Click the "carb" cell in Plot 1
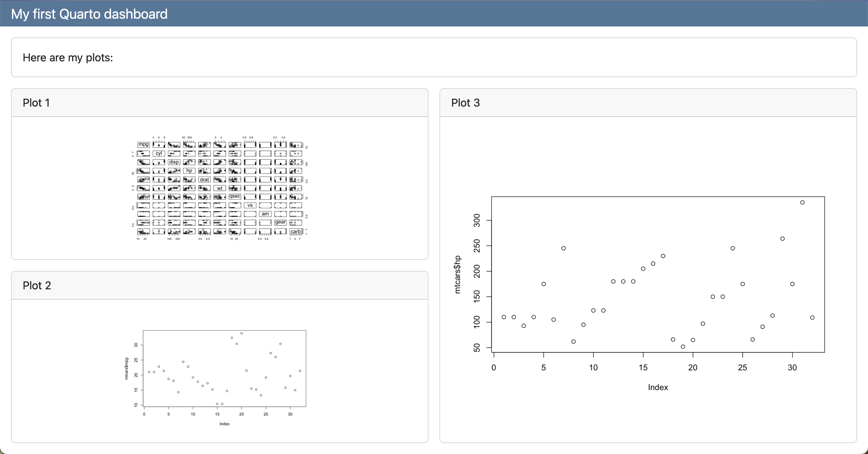The width and height of the screenshot is (868, 454). click(296, 231)
